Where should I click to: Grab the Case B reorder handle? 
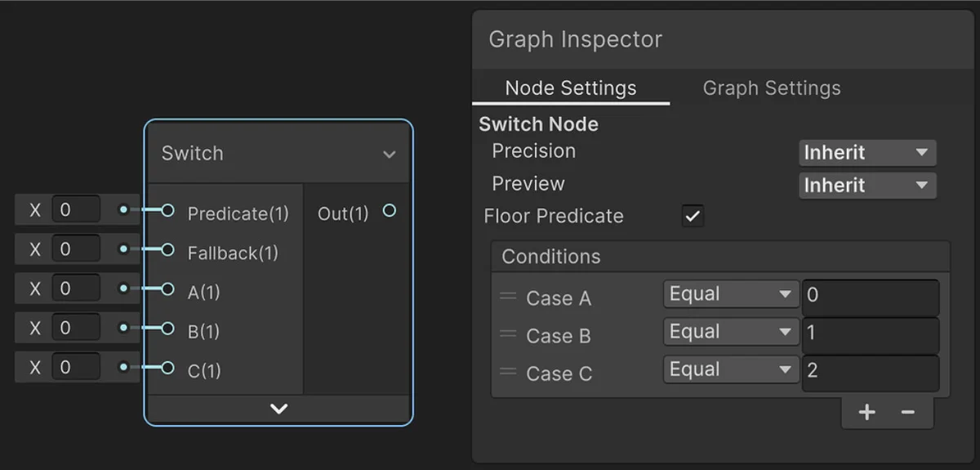[508, 334]
